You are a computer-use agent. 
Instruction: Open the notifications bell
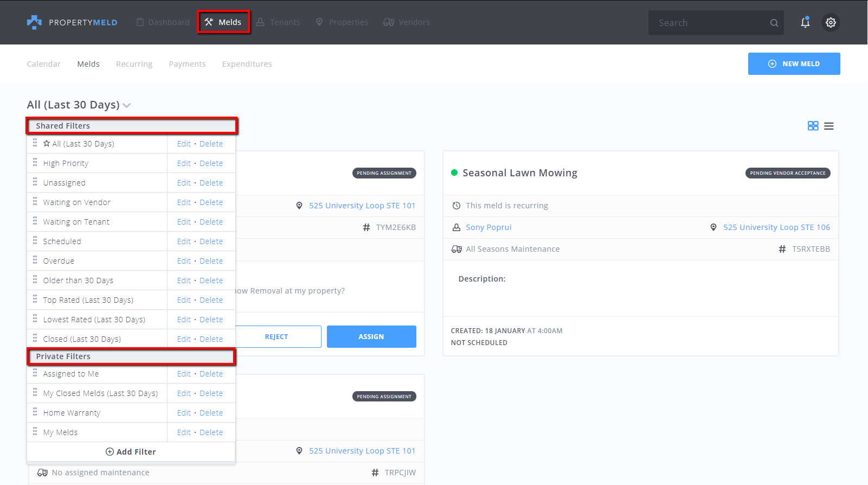805,22
